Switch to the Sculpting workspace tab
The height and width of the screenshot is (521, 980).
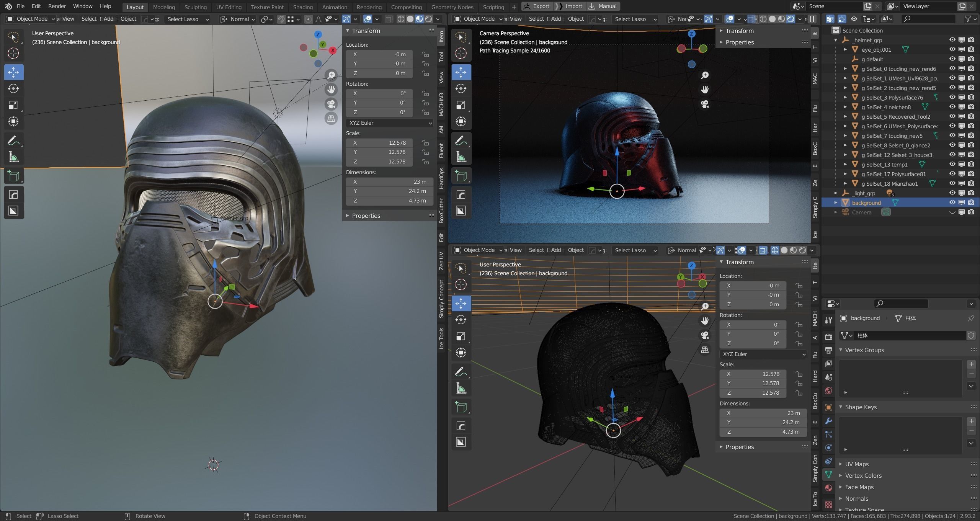(195, 7)
